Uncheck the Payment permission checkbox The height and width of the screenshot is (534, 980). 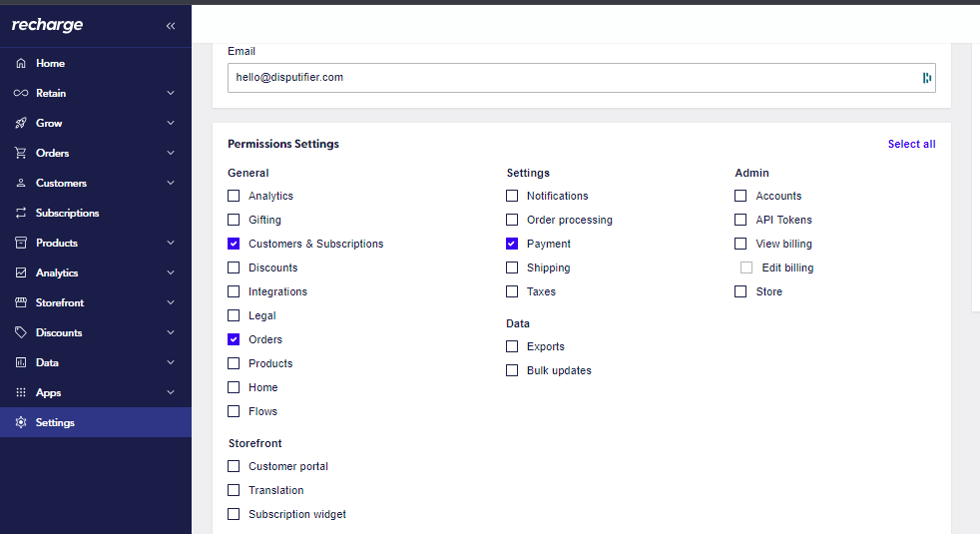click(x=512, y=244)
